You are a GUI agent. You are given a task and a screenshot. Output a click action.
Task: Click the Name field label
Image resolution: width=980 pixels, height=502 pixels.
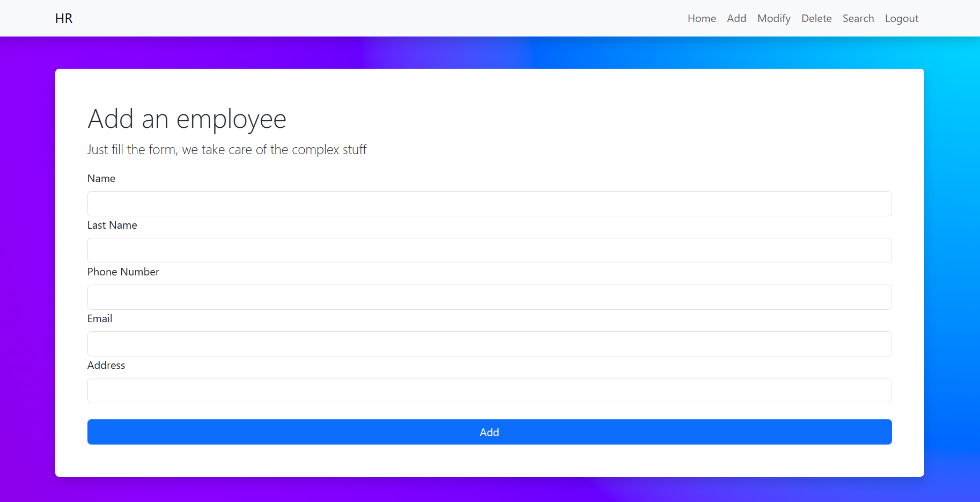pos(101,178)
